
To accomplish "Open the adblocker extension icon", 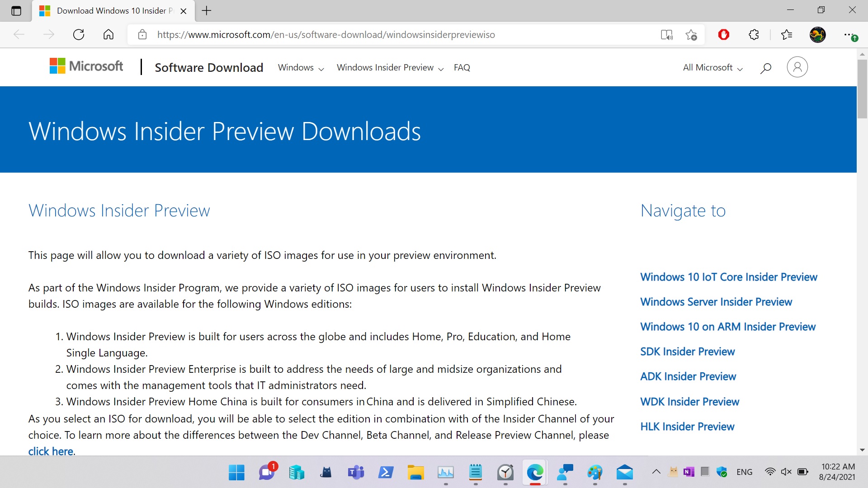I will point(724,34).
